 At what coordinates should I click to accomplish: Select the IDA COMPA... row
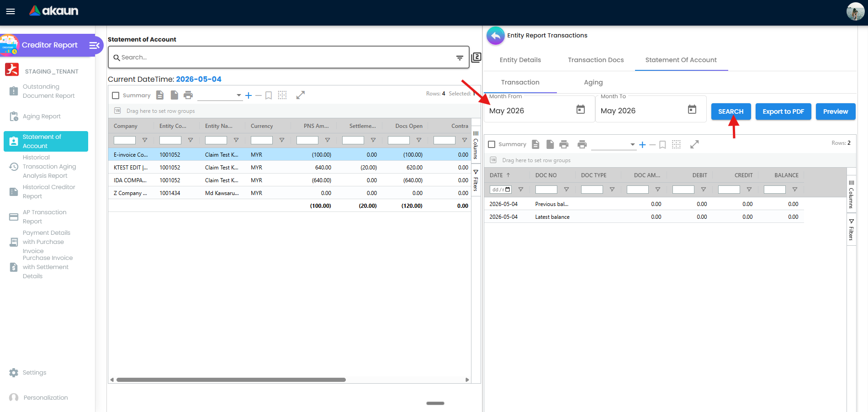[290, 180]
